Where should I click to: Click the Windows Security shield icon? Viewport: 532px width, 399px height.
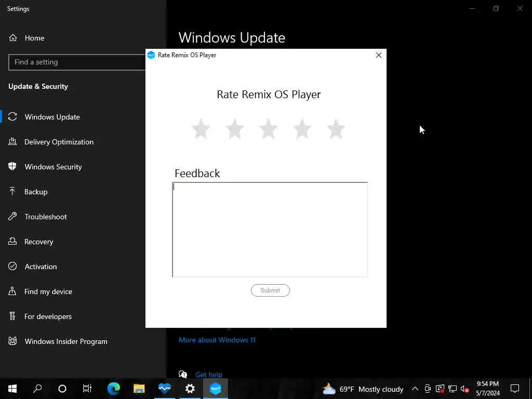pyautogui.click(x=12, y=166)
